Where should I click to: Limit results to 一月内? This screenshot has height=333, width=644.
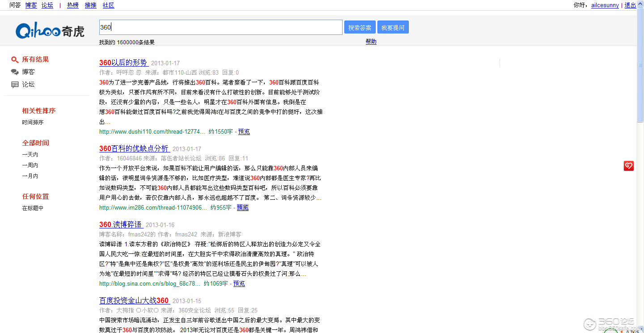(x=30, y=176)
